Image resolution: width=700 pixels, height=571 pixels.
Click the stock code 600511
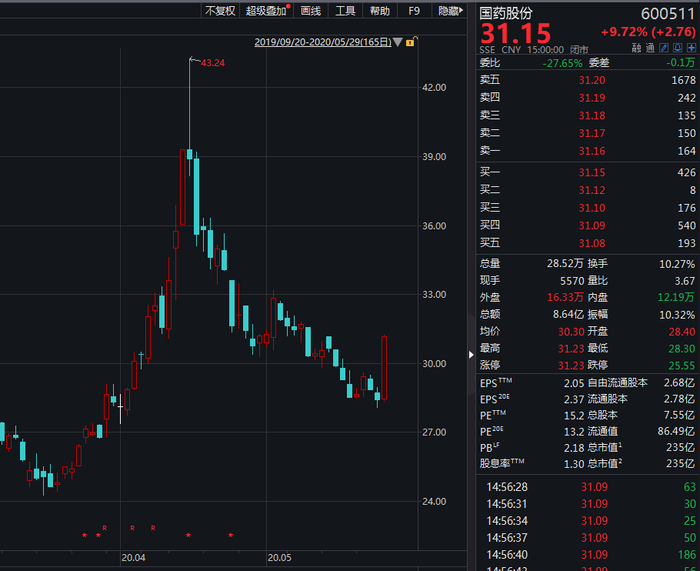tap(668, 14)
